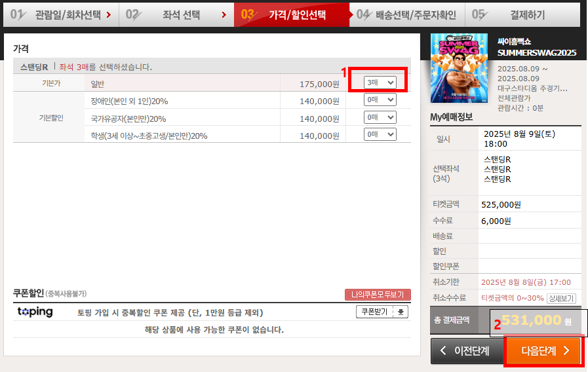588x372 pixels.
Task: Proceed with the 다음단계 button
Action: coord(543,351)
